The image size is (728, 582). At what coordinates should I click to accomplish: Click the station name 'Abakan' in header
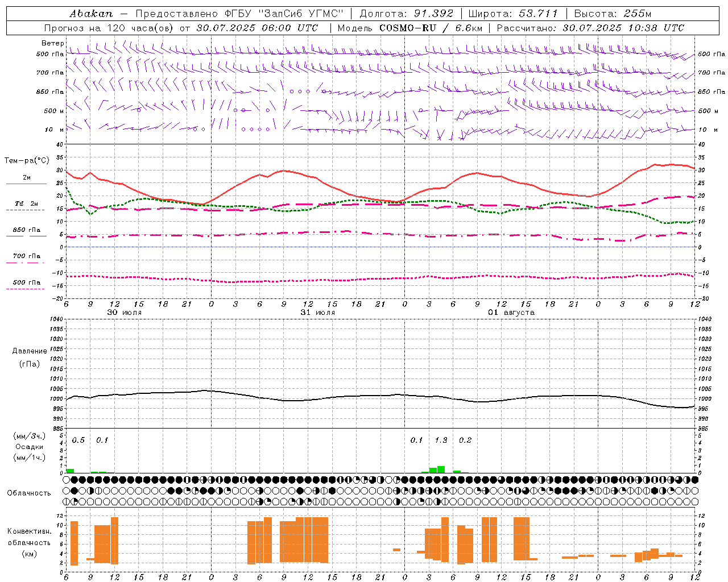[x=91, y=14]
